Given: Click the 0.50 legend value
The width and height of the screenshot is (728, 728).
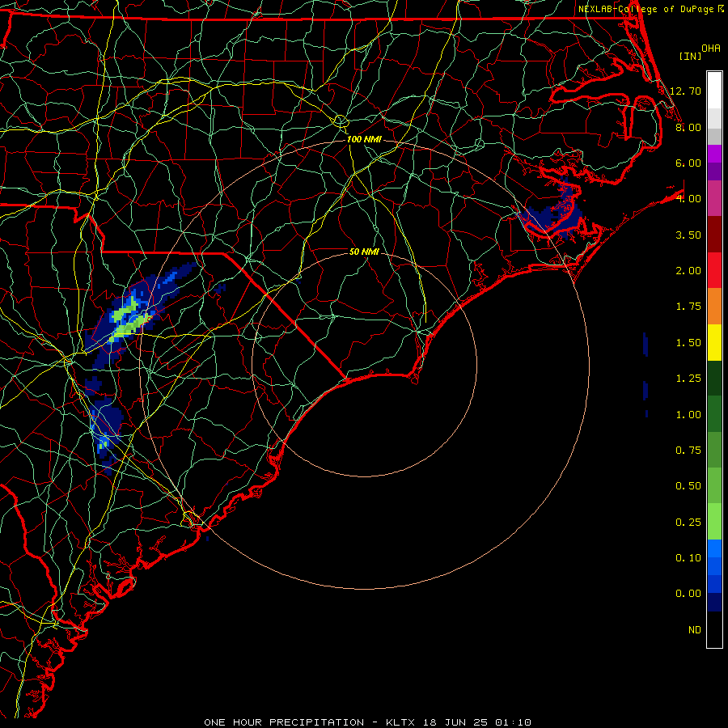Looking at the screenshot, I should 688,486.
